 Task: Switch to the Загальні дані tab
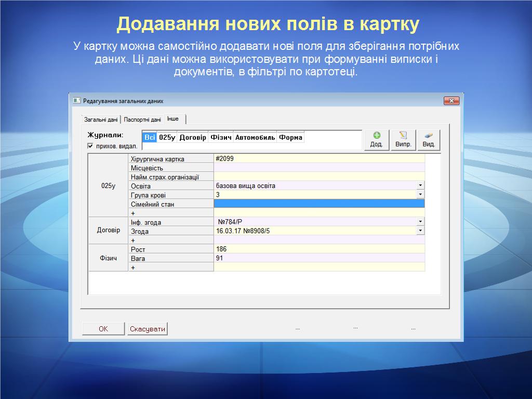pos(101,119)
